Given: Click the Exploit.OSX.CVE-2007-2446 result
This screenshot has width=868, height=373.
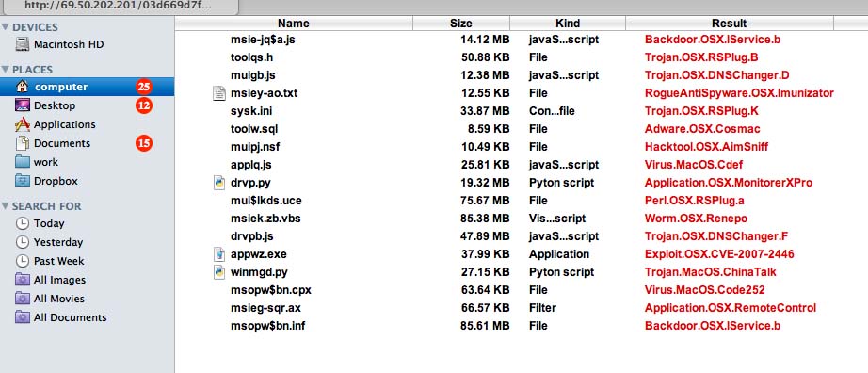Looking at the screenshot, I should click(x=719, y=254).
